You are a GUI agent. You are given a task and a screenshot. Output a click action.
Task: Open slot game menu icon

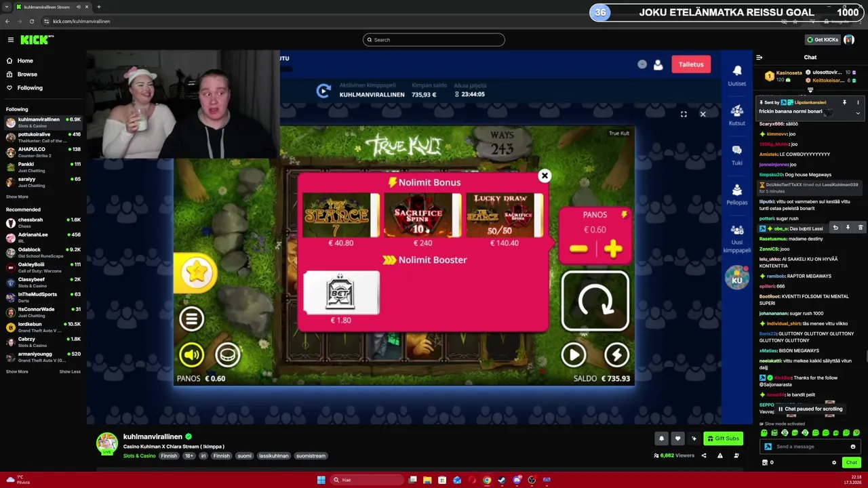[191, 318]
